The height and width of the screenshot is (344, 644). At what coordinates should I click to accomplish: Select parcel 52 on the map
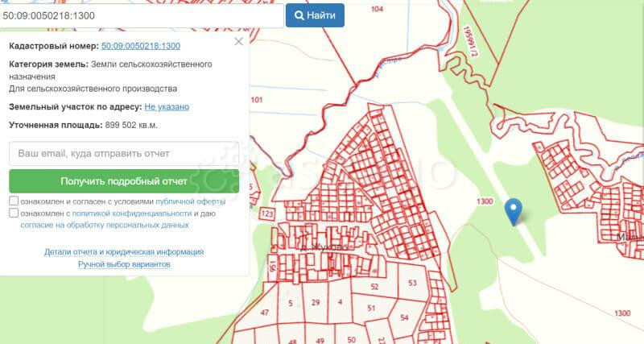pyautogui.click(x=374, y=287)
